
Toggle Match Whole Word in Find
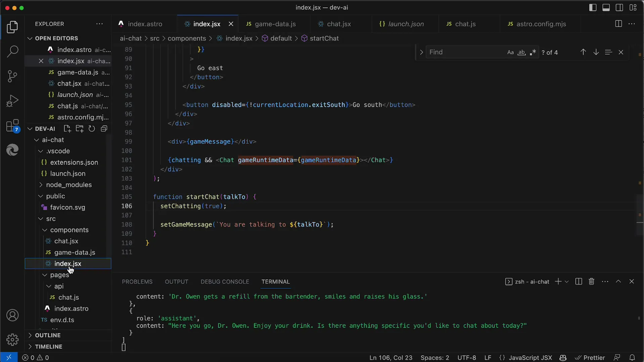coord(521,52)
